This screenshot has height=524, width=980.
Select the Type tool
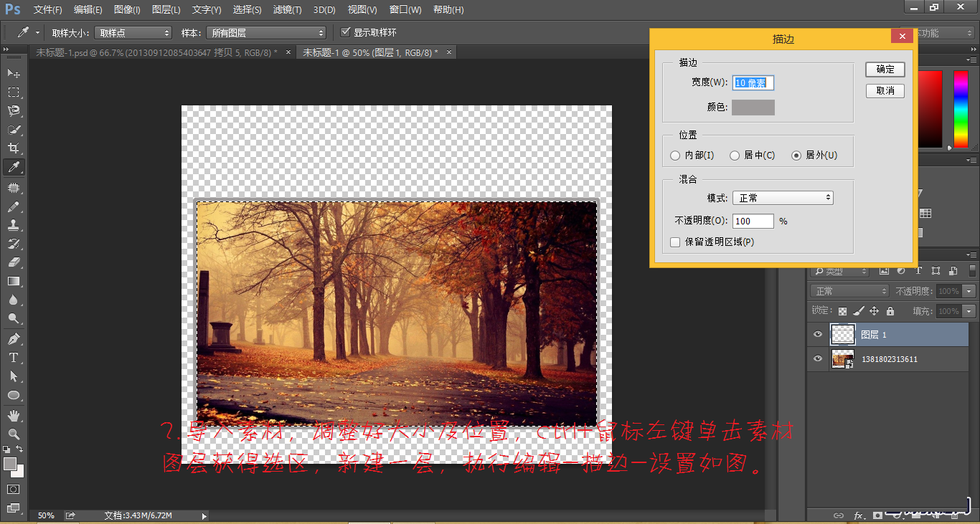pos(14,357)
